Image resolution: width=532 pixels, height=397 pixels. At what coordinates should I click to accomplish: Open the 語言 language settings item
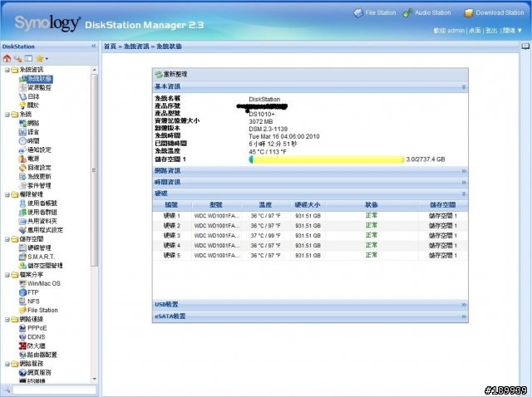tap(29, 132)
